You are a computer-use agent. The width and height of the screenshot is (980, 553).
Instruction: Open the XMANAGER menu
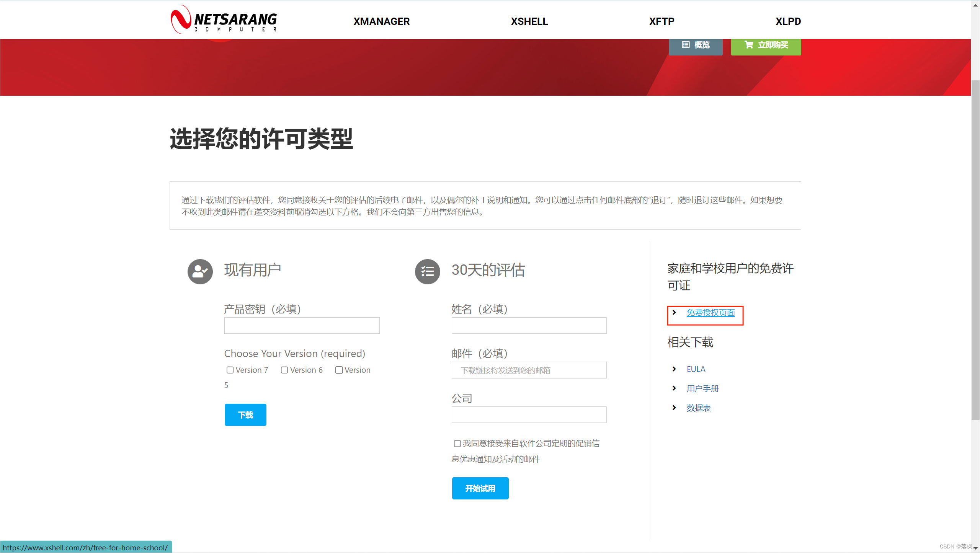(x=381, y=21)
